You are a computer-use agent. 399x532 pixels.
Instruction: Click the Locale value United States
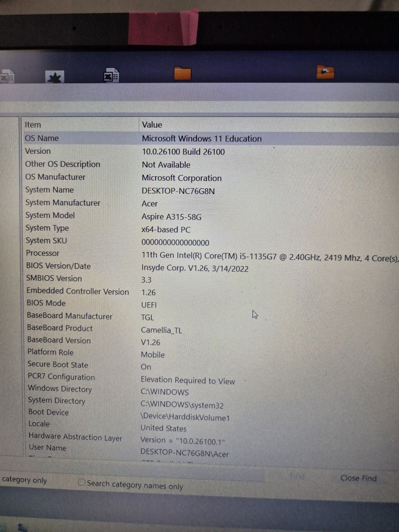(163, 428)
